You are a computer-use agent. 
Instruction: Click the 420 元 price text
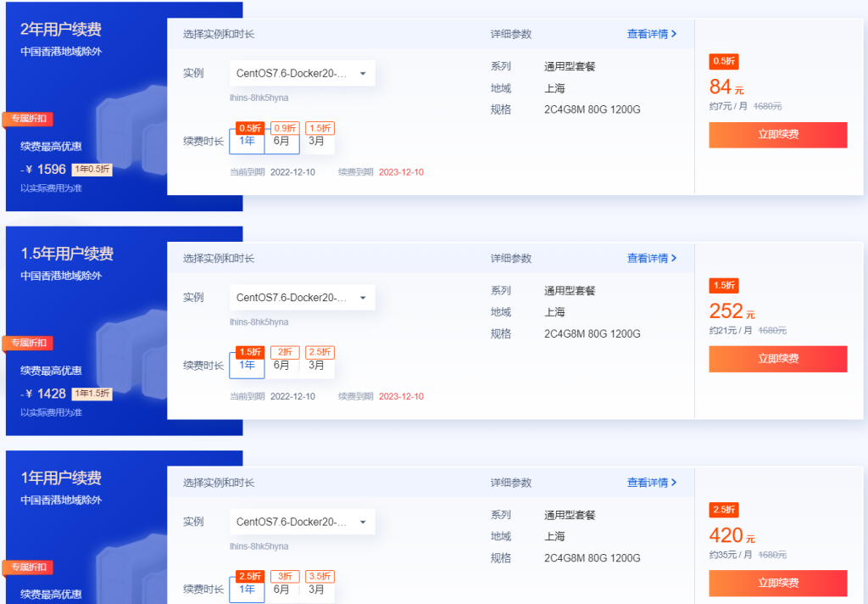(732, 536)
